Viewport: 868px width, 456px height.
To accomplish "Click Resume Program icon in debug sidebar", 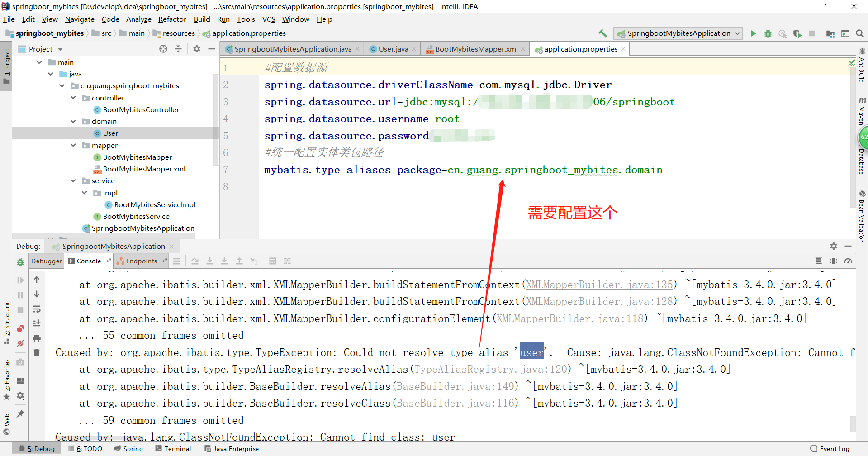I will [20, 280].
